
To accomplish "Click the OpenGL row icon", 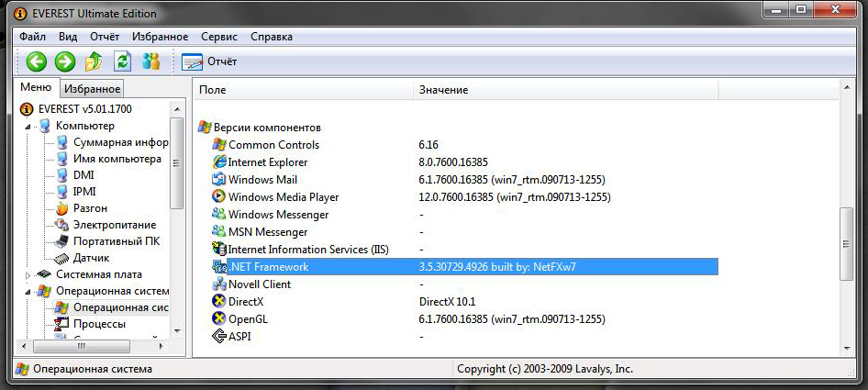I will pos(219,318).
